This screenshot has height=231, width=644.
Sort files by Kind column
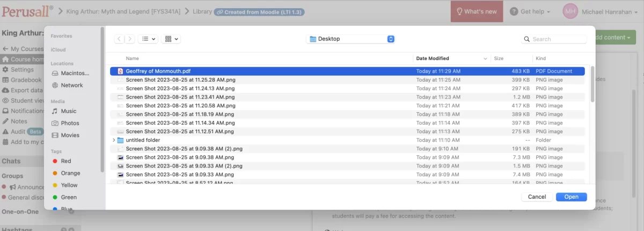tap(540, 58)
